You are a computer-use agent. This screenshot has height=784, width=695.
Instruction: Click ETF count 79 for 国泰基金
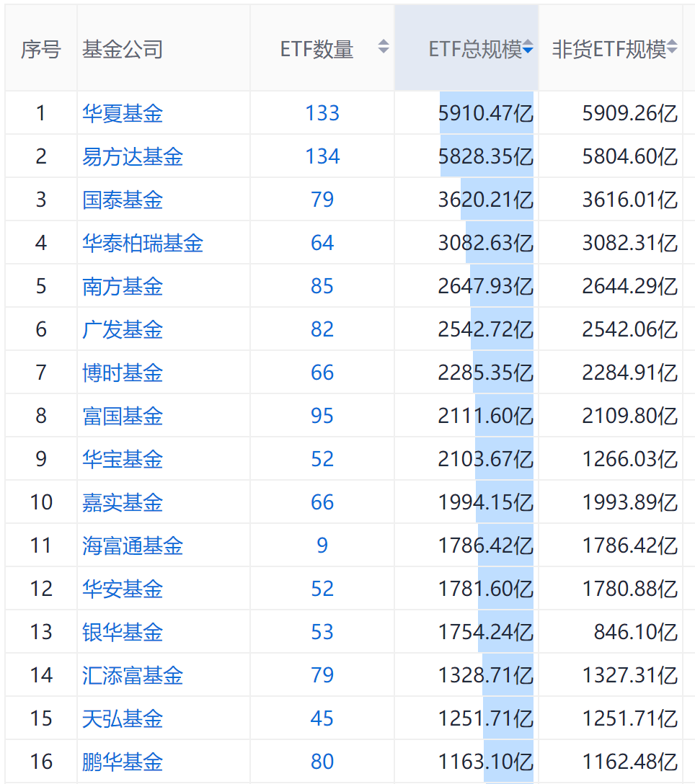322,200
